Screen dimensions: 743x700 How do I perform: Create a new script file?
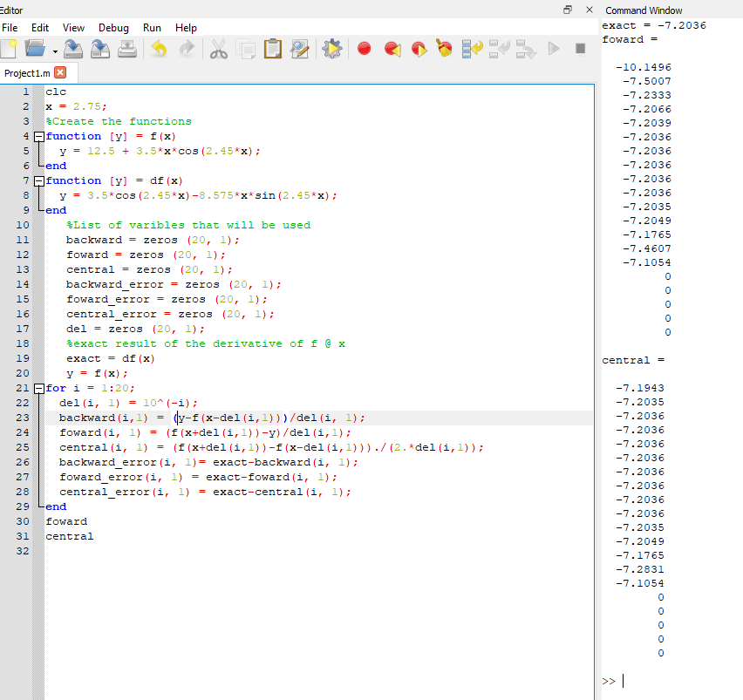(10, 50)
